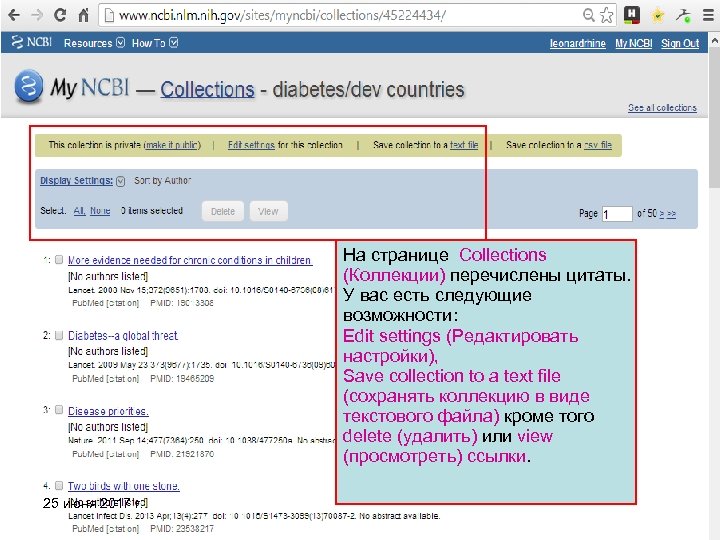Reload the page with refresh icon
Viewport: 720px width, 540px height.
point(60,16)
